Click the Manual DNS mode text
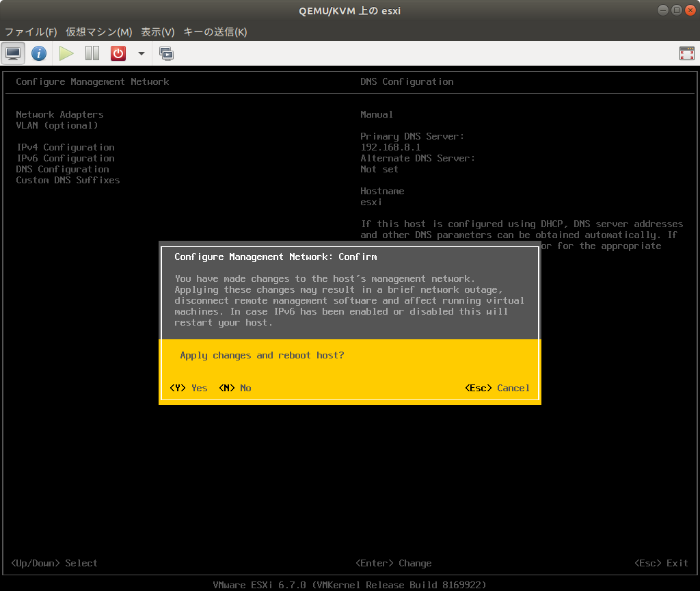This screenshot has height=591, width=700. 377,114
